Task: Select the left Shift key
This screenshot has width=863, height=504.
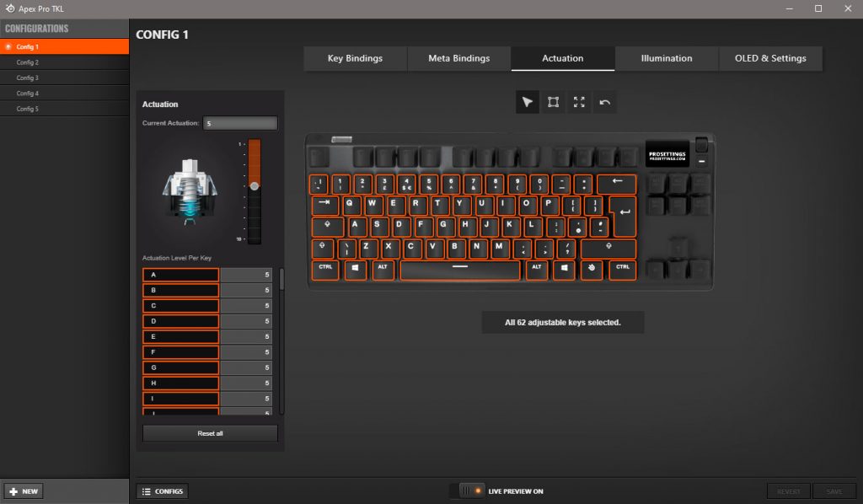Action: (x=323, y=249)
